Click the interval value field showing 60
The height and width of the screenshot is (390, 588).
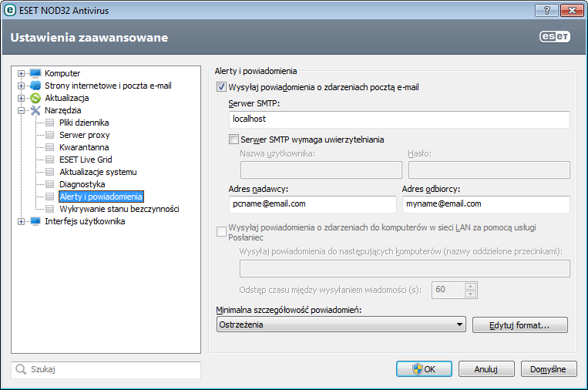pyautogui.click(x=448, y=290)
